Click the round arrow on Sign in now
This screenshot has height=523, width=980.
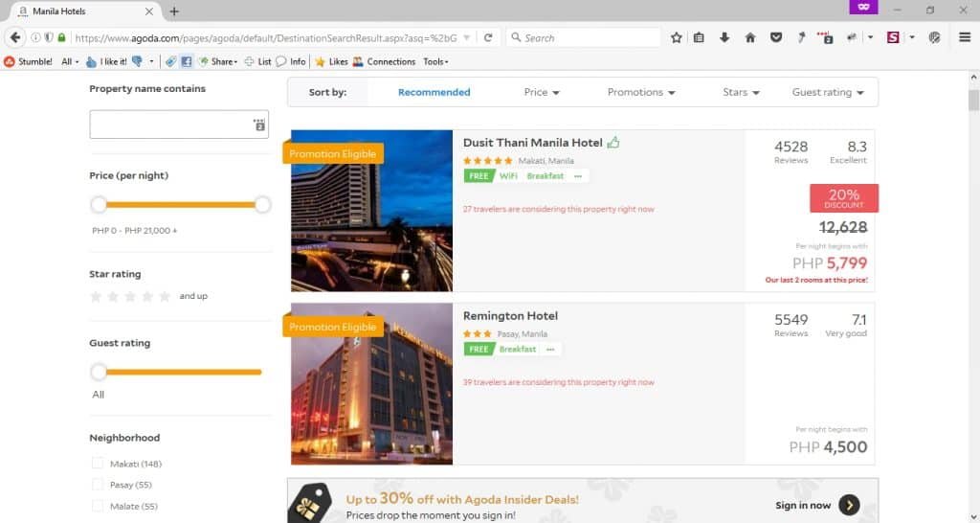(x=849, y=505)
